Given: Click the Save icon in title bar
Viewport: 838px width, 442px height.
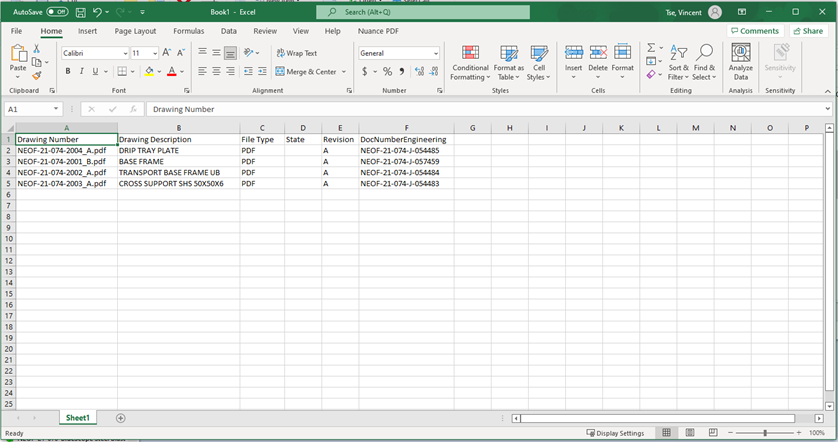Looking at the screenshot, I should tap(81, 12).
